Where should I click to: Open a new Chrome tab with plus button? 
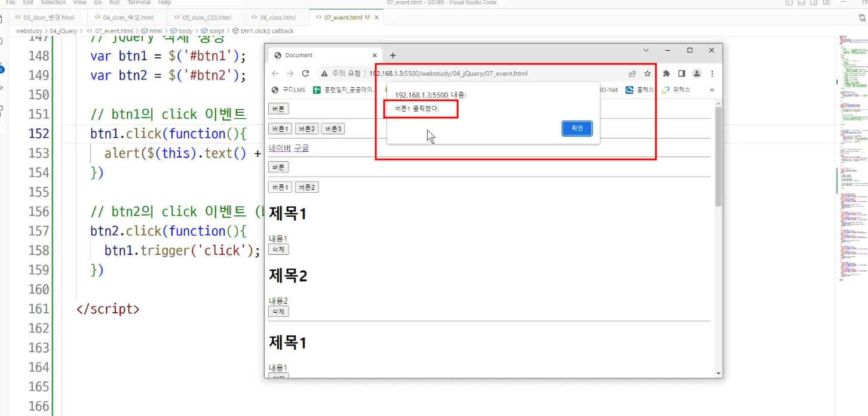click(x=392, y=56)
